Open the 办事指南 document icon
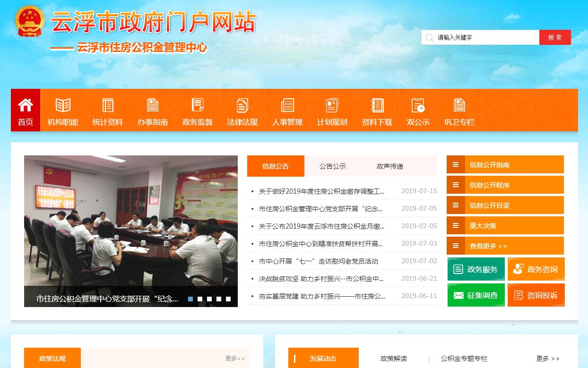Screen dimensions: 588x368 tap(153, 105)
